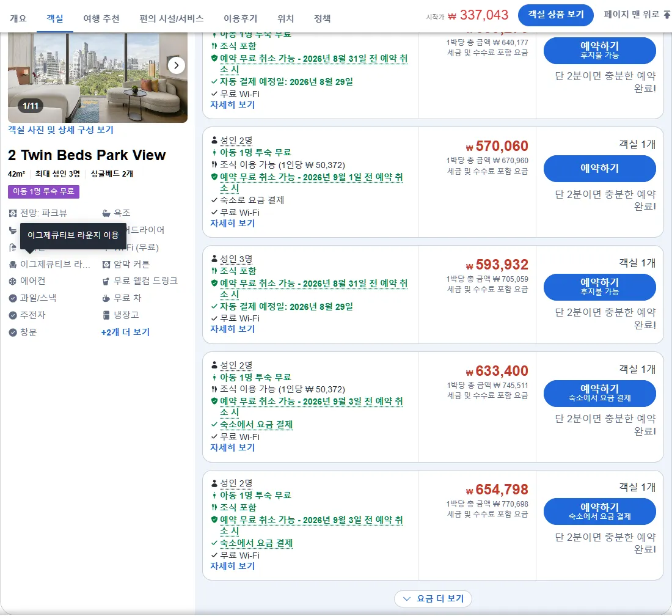Click the air conditioner icon beside 에어컨
The image size is (672, 616).
(x=13, y=281)
